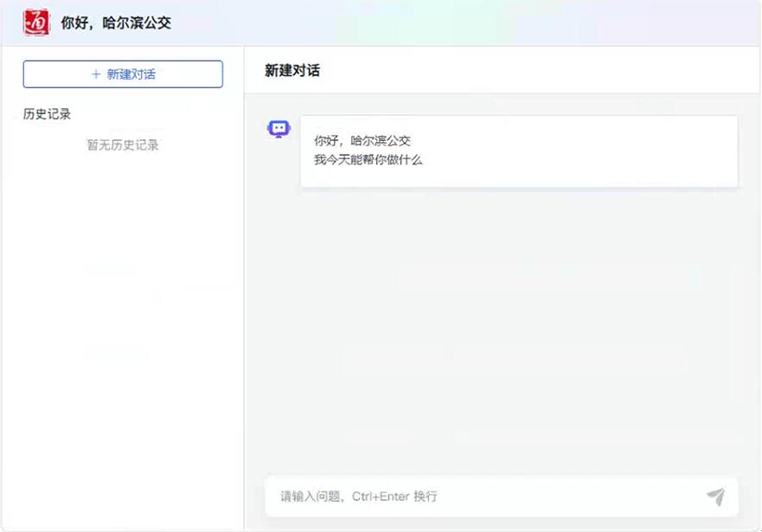Image resolution: width=762 pixels, height=532 pixels.
Task: Click the divider between sidebar and chat
Action: (244, 285)
